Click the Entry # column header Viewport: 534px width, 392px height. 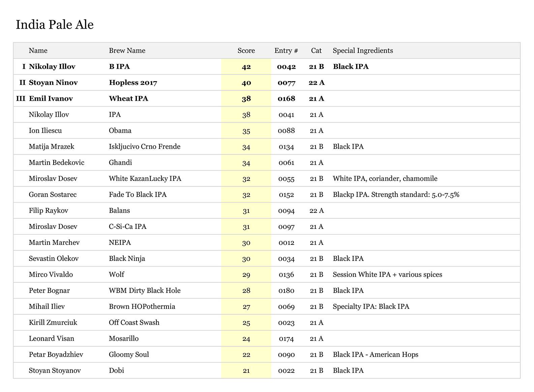coord(286,51)
